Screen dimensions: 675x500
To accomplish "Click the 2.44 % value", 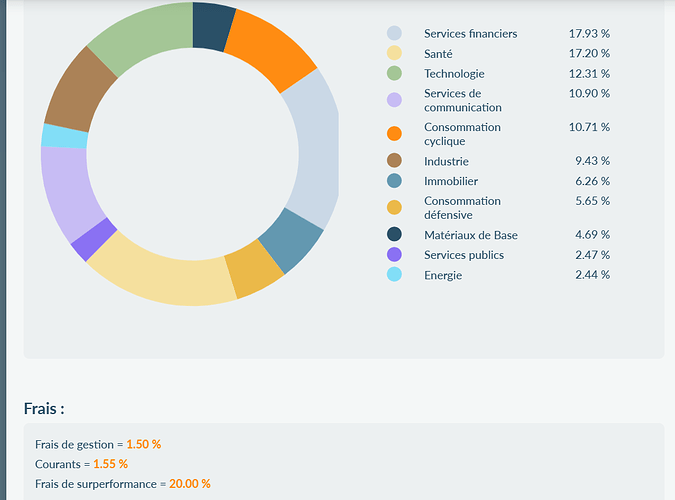I will click(593, 275).
